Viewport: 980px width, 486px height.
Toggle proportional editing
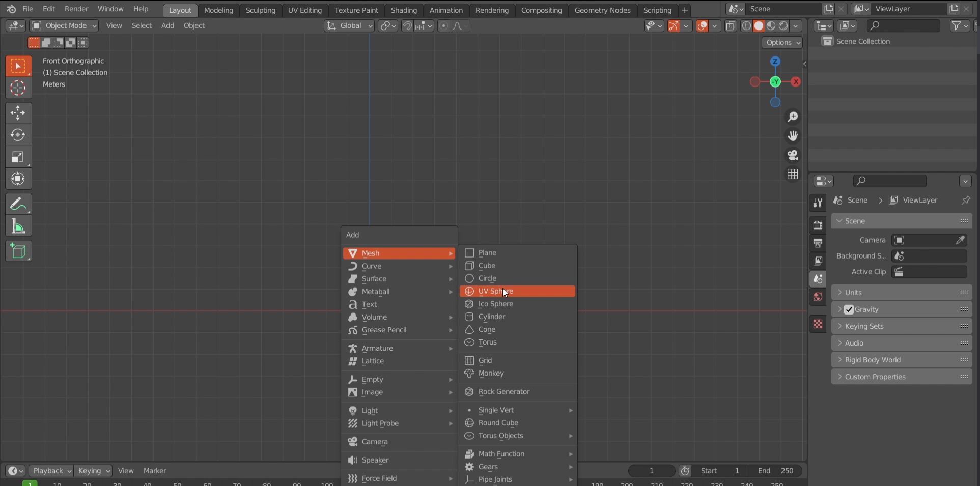pos(443,26)
